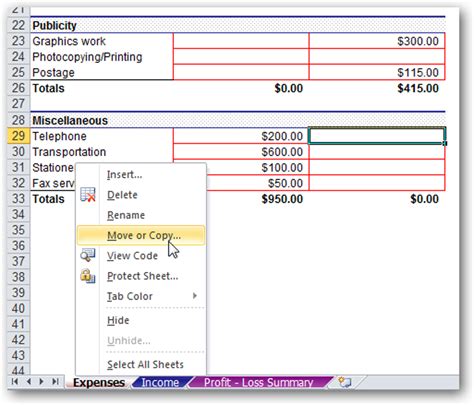Screen dimensions: 474x405
Task: Select the $115.00 cell
Action: pyautogui.click(x=377, y=73)
